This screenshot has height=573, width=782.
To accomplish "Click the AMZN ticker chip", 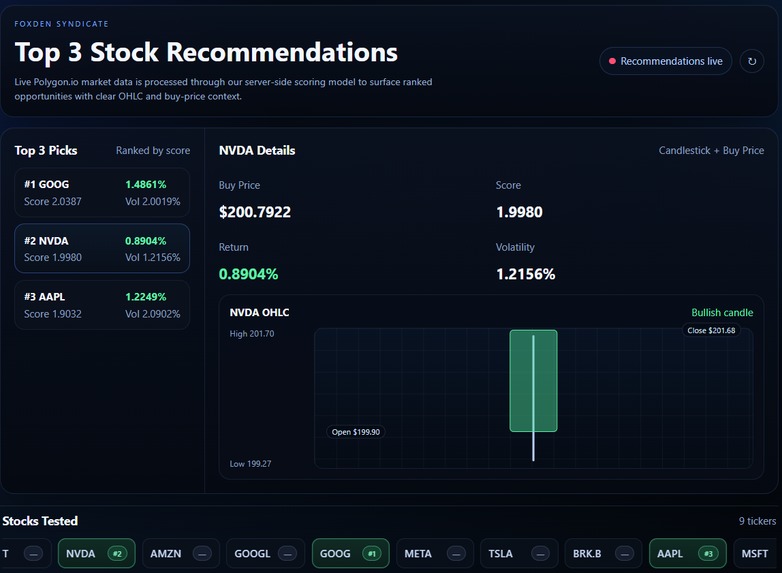I will [x=181, y=554].
